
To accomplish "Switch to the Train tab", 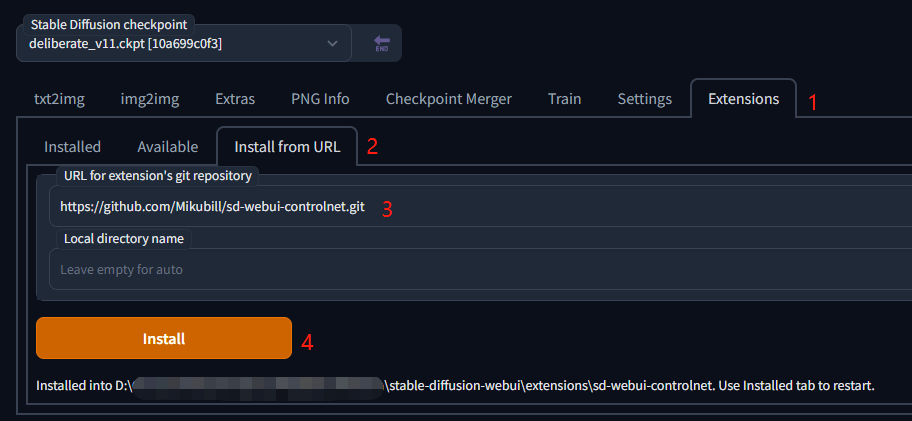I will (x=564, y=99).
